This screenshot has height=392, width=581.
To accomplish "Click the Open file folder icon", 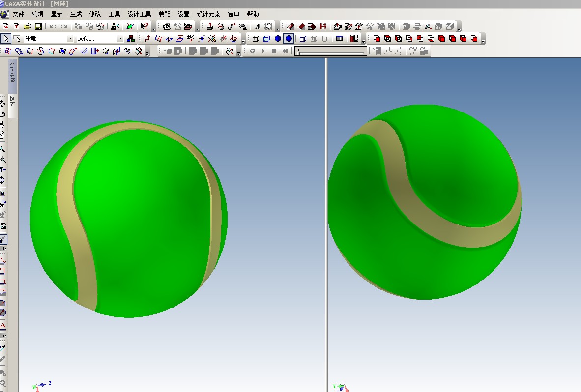I will click(27, 27).
